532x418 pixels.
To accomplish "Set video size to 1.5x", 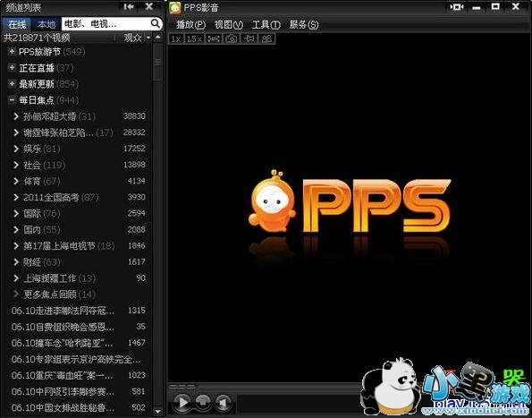I will pos(194,38).
